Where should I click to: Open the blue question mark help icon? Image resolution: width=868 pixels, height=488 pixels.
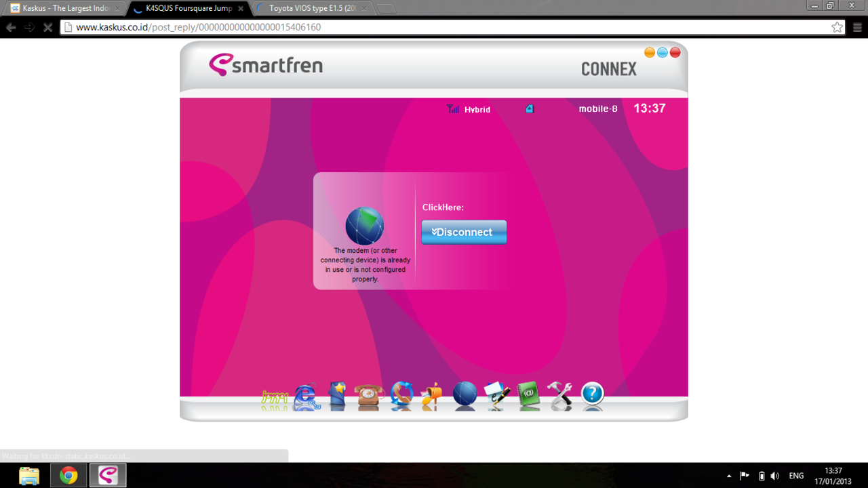[x=593, y=393]
